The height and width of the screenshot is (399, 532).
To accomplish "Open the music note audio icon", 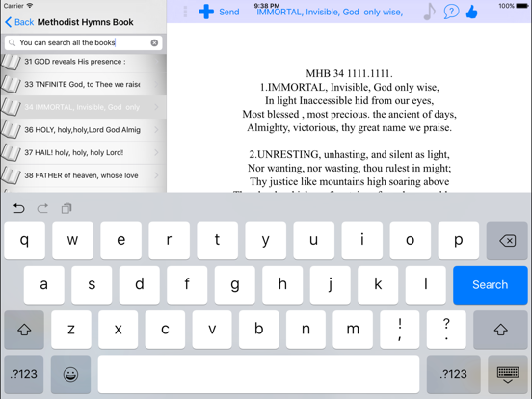I will (430, 12).
